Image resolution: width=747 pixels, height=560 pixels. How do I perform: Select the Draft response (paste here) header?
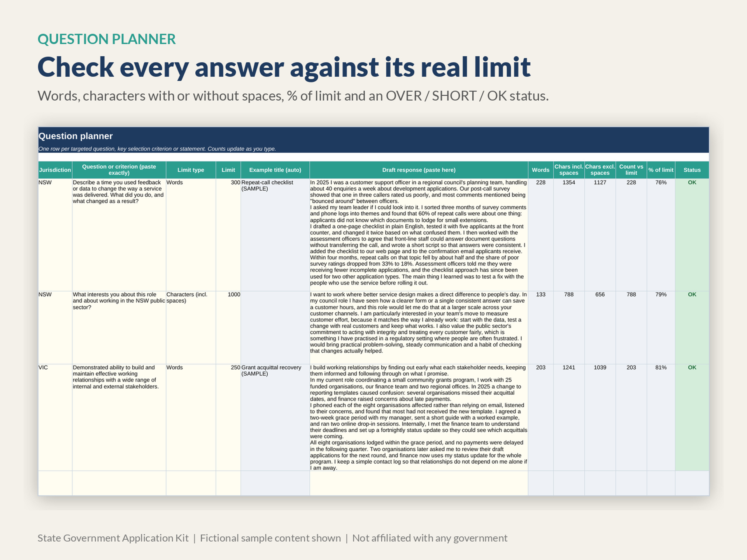point(419,170)
